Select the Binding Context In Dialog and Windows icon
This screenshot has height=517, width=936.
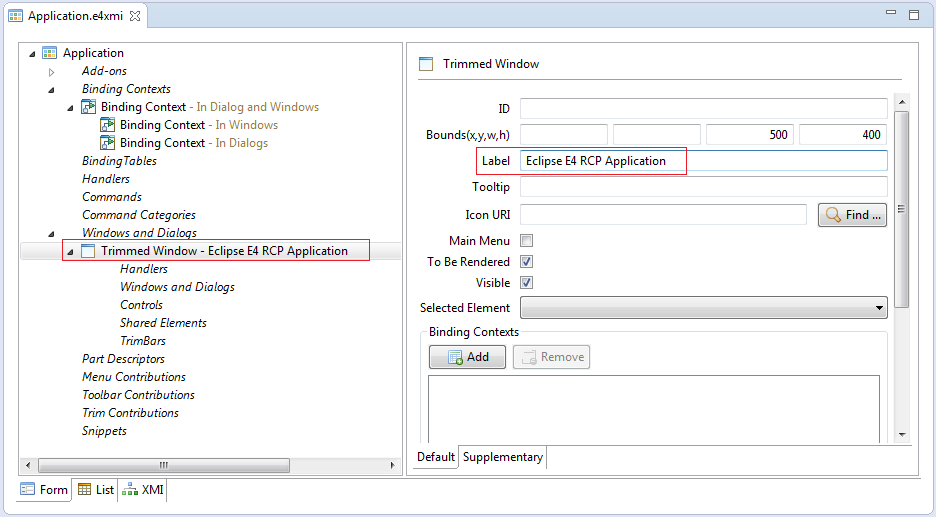pos(88,107)
